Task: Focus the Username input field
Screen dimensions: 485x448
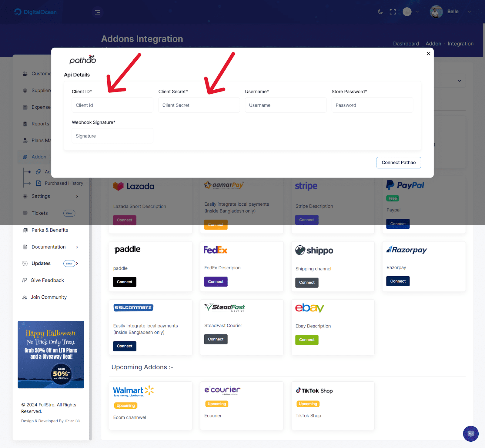Action: (286, 105)
